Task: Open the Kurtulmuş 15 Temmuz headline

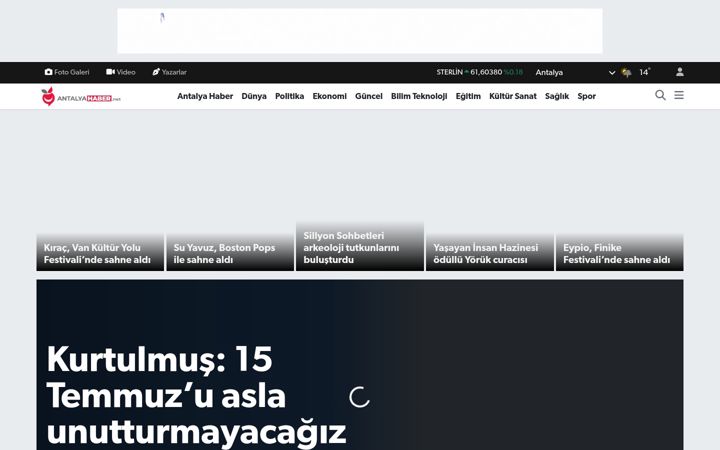Action: (197, 396)
